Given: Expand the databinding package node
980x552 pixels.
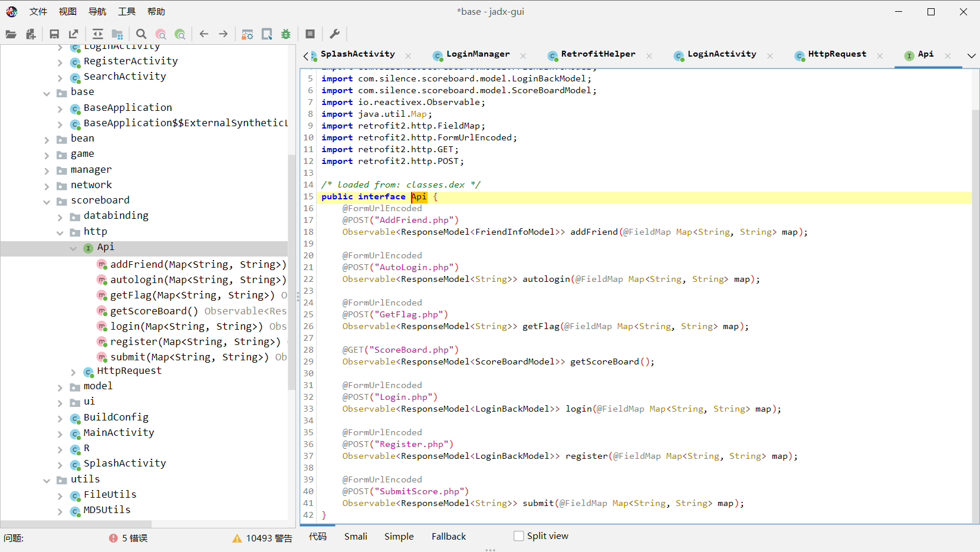Looking at the screenshot, I should click(60, 217).
